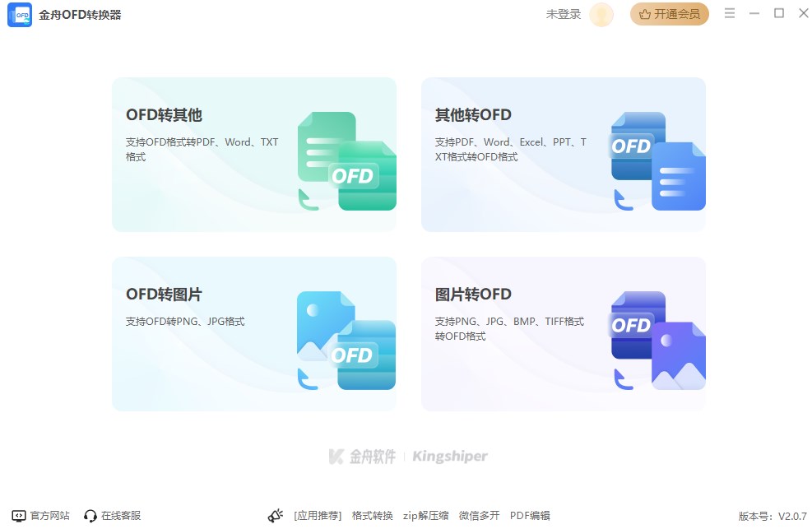Screen dimensions: 812x529
Task: Open the zip解压缩 recommended app link
Action: (x=425, y=516)
